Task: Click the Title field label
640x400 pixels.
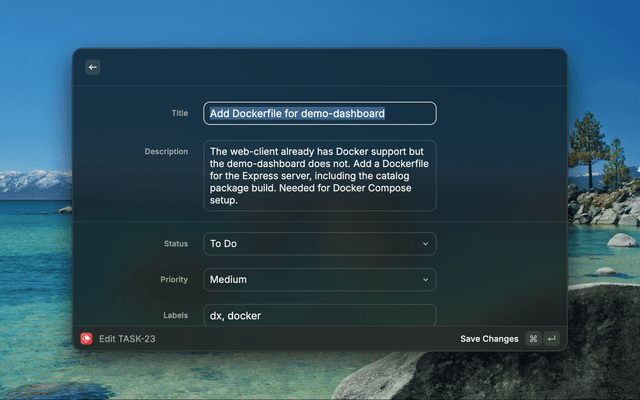Action: coord(179,113)
